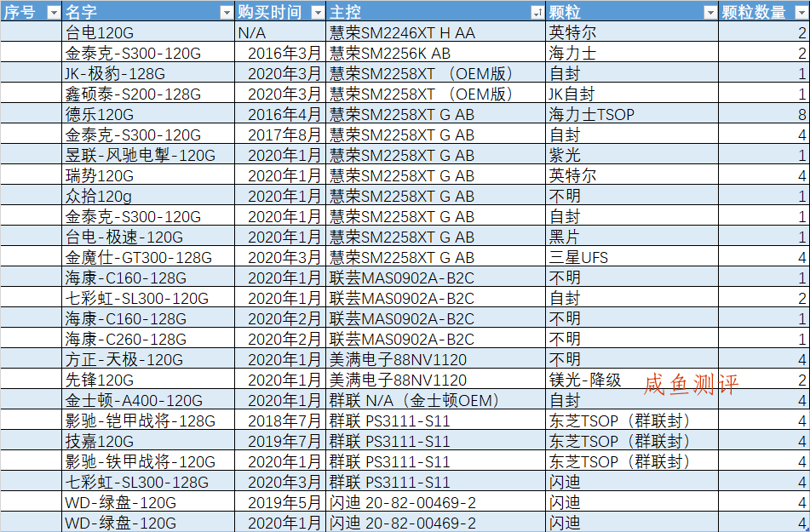
Task: Click the 影驰-铠甲战将-128G cell
Action: [148, 421]
